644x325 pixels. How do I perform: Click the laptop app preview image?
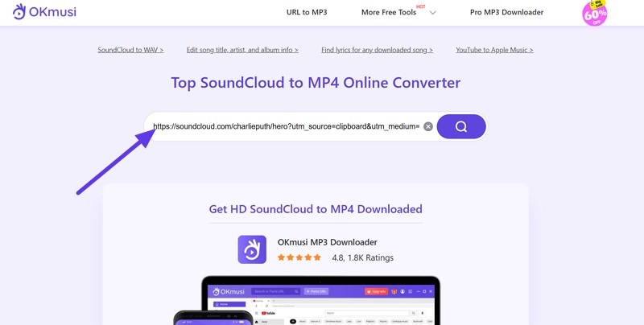click(320, 300)
